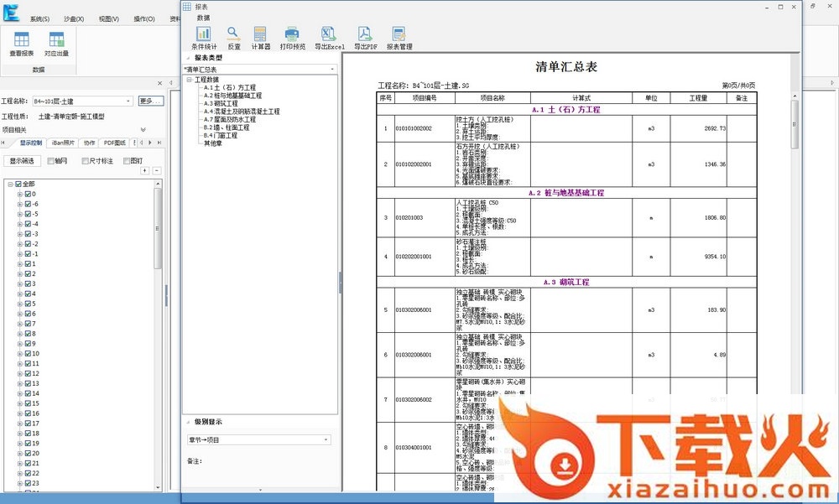
Task: Click the 更多... button
Action: pos(150,101)
